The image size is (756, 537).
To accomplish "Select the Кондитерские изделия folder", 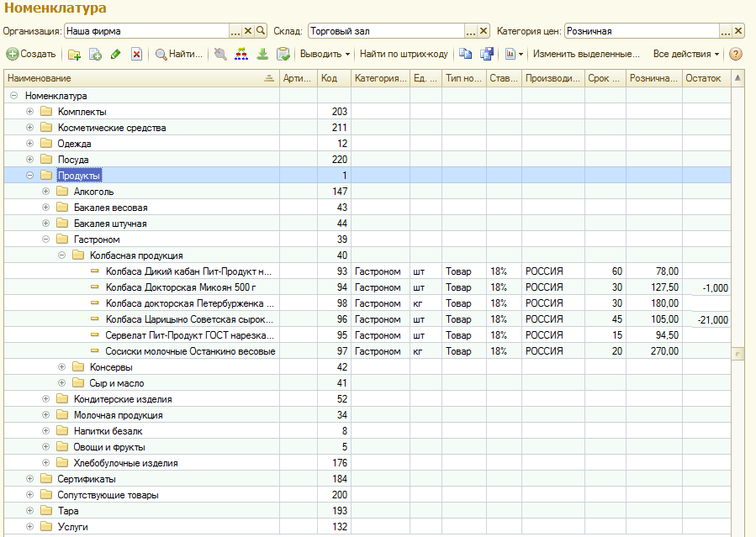I will pos(367,399).
